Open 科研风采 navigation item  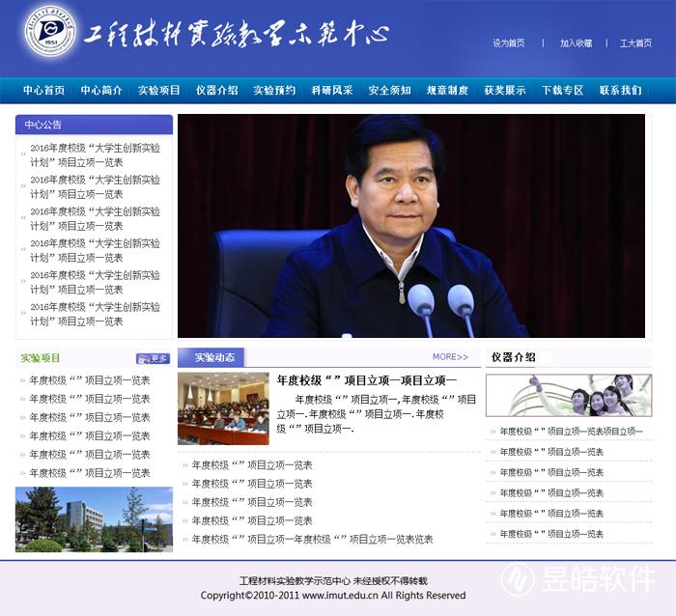(332, 91)
